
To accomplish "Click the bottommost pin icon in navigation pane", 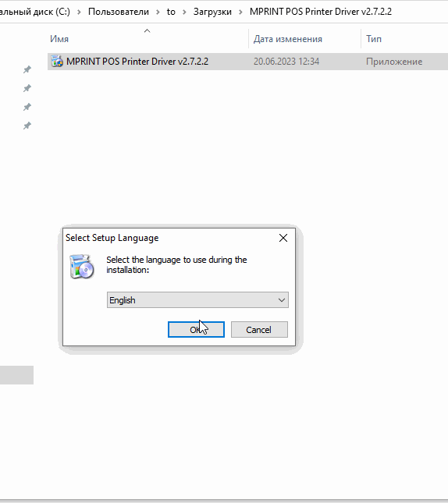I will point(27,126).
